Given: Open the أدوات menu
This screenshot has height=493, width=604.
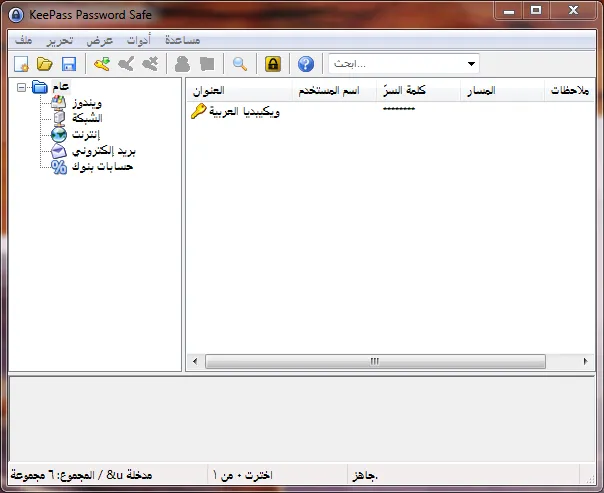Looking at the screenshot, I should click(139, 40).
